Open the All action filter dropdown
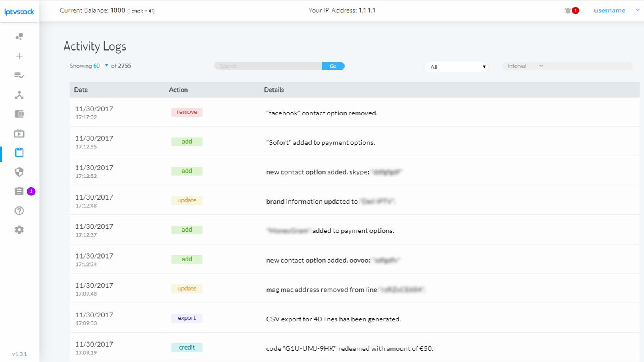The image size is (644, 362). point(456,67)
